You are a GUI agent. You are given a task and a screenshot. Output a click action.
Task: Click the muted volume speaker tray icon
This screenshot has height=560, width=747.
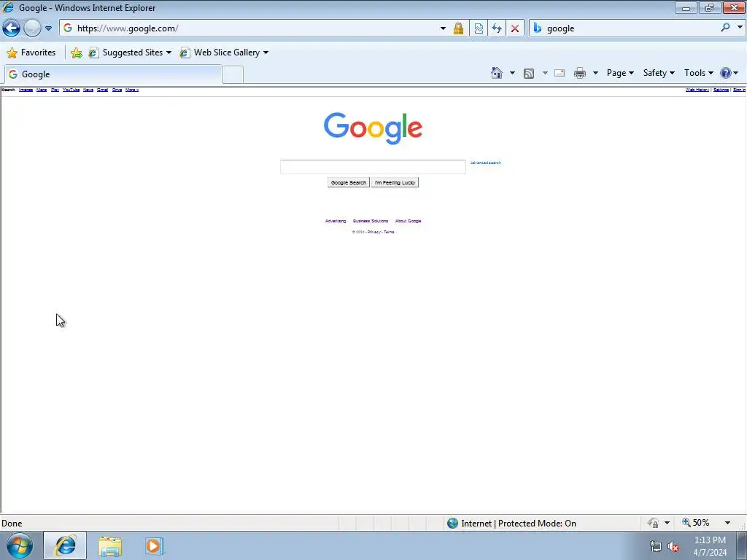pyautogui.click(x=673, y=547)
